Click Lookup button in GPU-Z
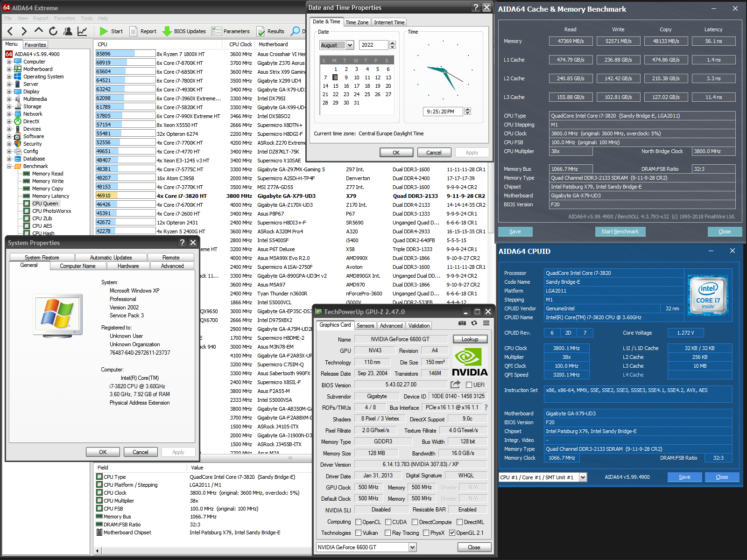 click(470, 339)
